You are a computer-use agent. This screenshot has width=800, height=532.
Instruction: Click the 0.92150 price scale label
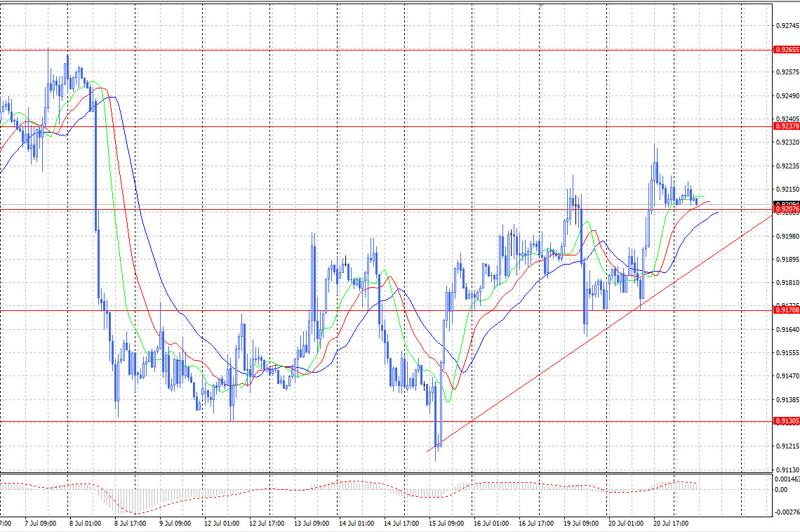(x=787, y=189)
